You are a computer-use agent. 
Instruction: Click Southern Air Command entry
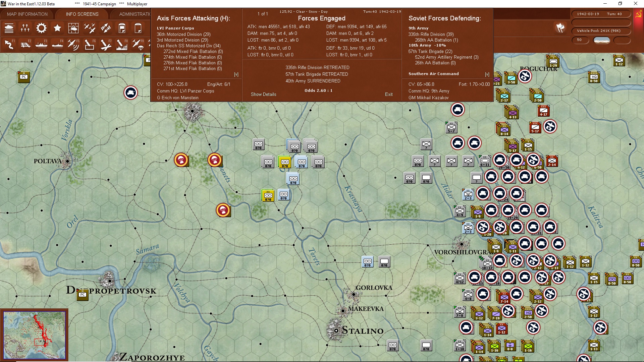click(433, 74)
